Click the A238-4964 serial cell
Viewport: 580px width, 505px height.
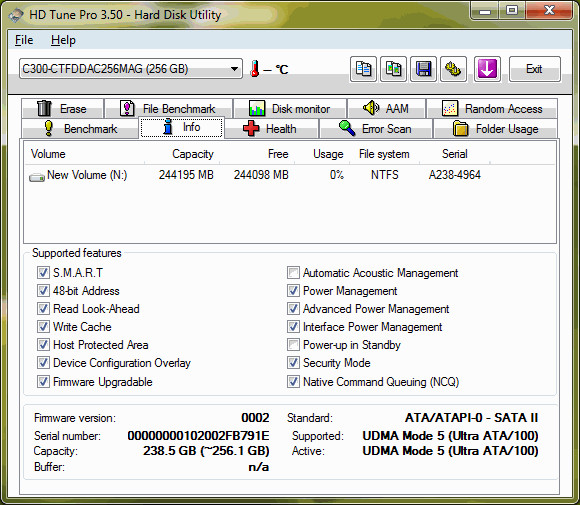pyautogui.click(x=455, y=175)
